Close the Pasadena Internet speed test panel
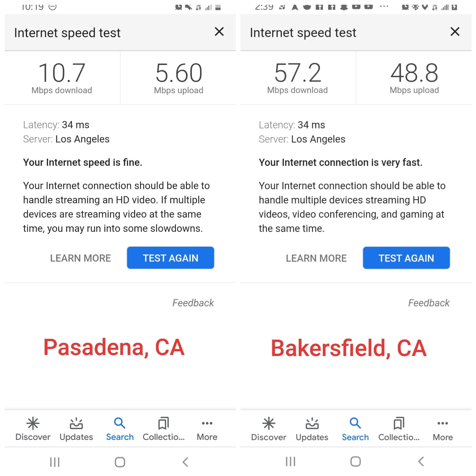The width and height of the screenshot is (476, 476). point(219,32)
